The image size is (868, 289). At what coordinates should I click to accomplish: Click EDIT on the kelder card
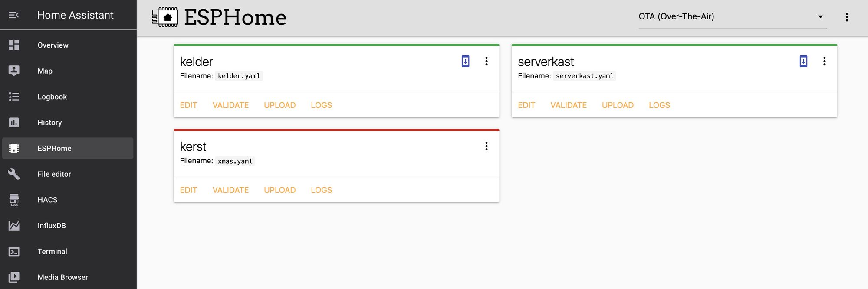pyautogui.click(x=188, y=105)
